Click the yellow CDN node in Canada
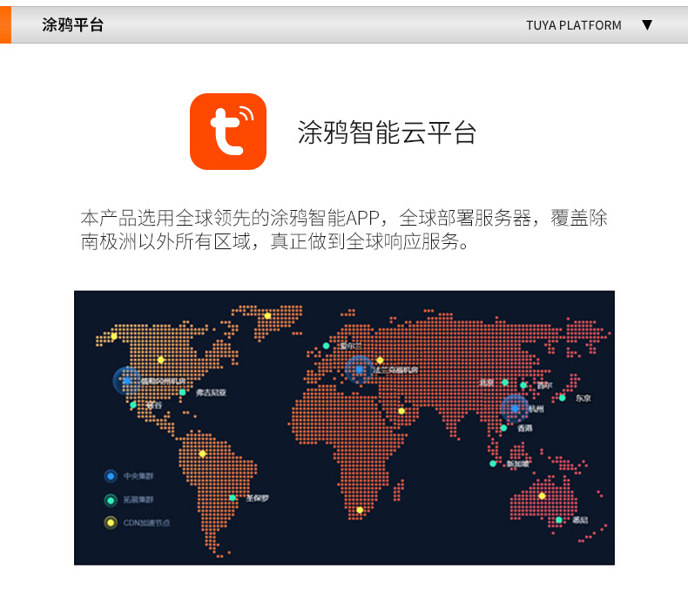The image size is (688, 616). click(x=161, y=360)
